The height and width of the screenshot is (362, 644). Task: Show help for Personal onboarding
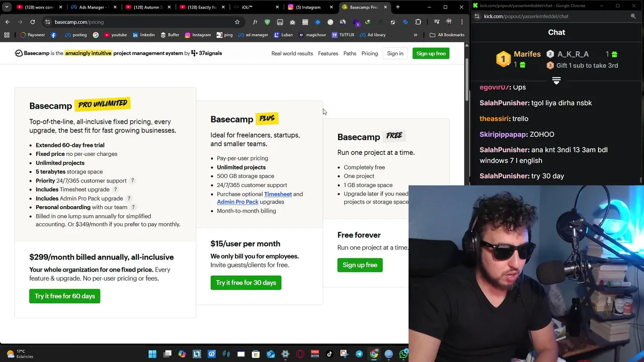(133, 207)
